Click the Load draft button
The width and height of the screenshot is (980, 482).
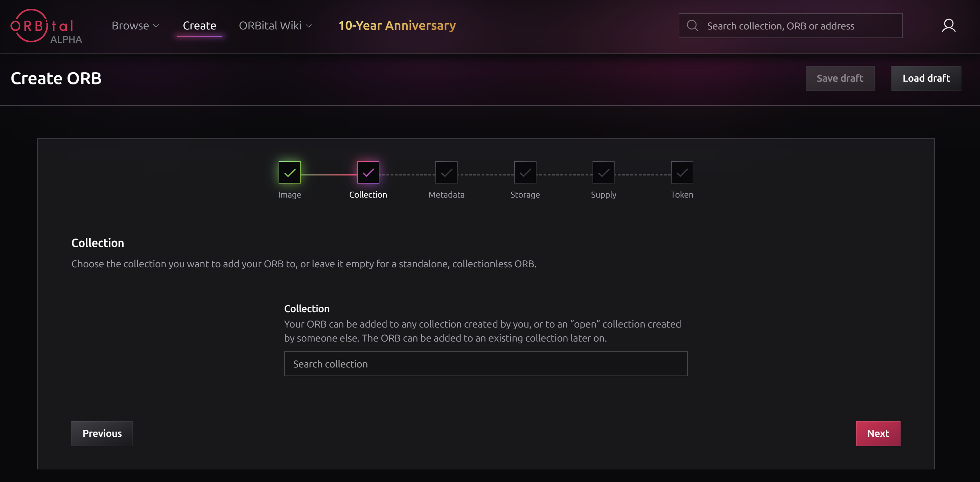coord(926,78)
